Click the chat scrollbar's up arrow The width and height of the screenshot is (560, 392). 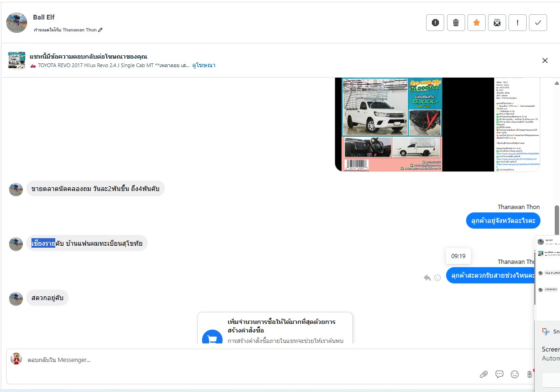(x=557, y=83)
